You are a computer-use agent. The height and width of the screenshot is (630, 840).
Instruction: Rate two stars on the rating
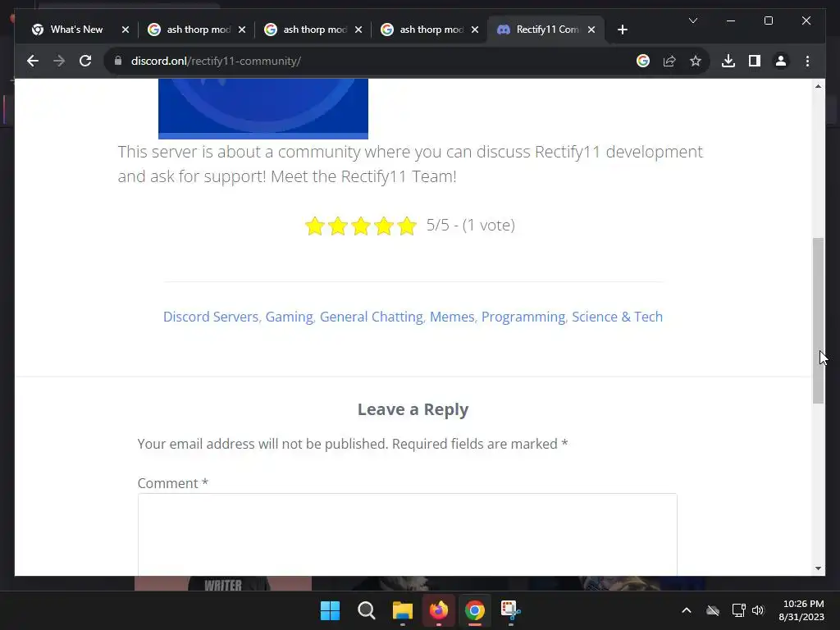337,226
